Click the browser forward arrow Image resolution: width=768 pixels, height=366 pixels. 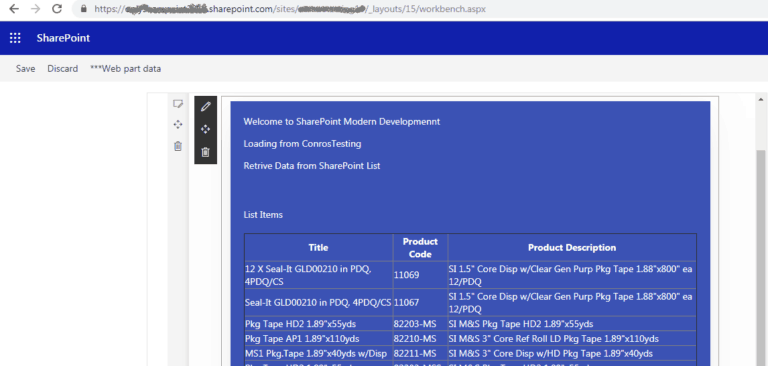tap(35, 9)
